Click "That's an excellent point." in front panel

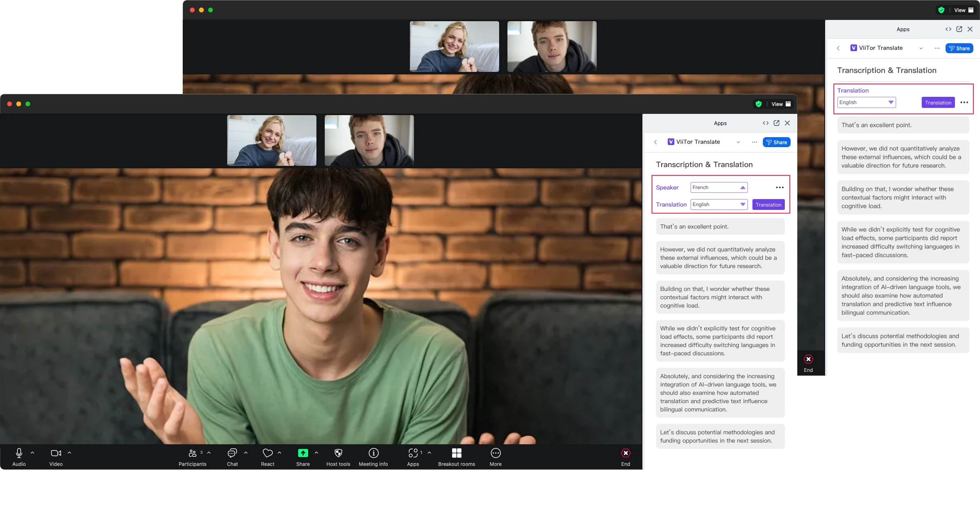coord(720,226)
